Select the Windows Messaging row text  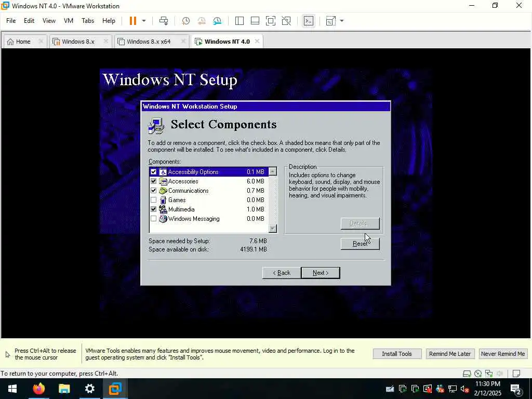pyautogui.click(x=194, y=219)
